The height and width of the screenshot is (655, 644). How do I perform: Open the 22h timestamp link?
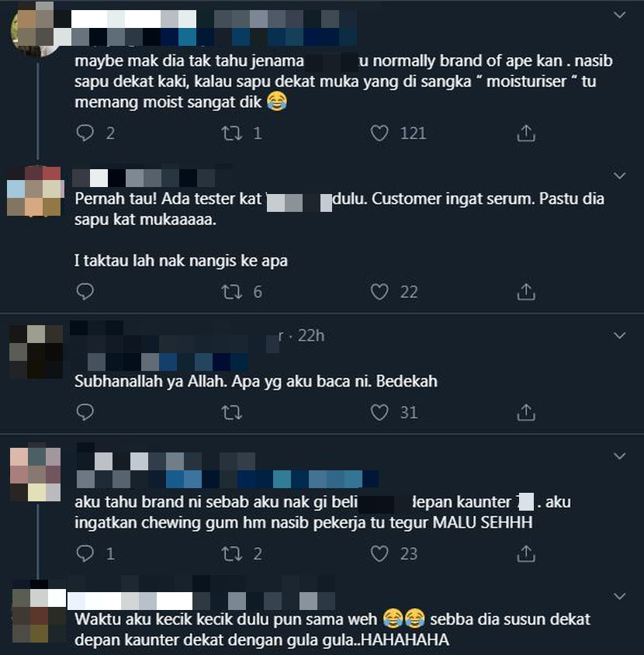coord(311,335)
